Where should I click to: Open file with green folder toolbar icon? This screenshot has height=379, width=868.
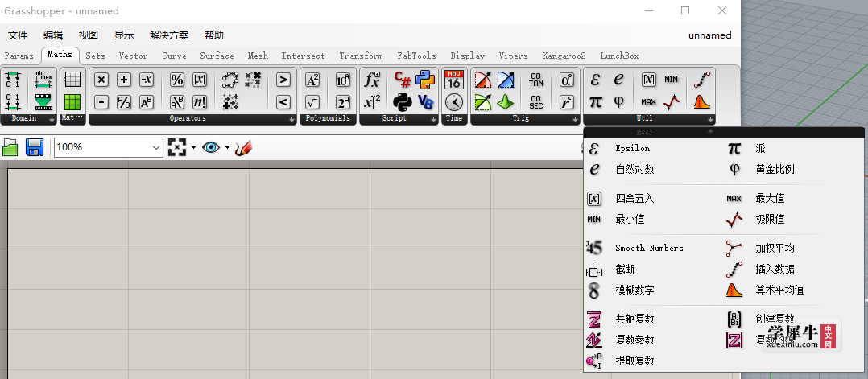click(10, 148)
